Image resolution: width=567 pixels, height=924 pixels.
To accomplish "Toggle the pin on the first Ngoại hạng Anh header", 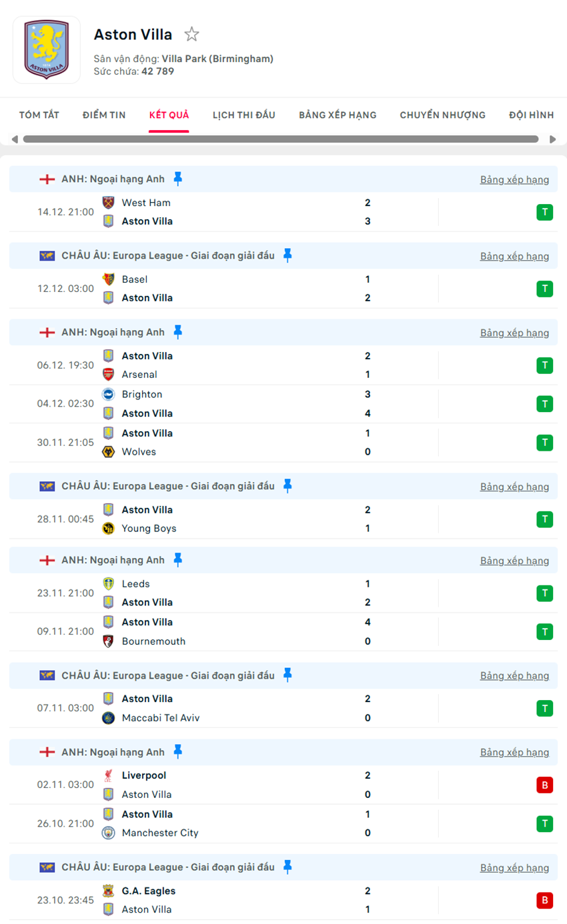I will 177,179.
